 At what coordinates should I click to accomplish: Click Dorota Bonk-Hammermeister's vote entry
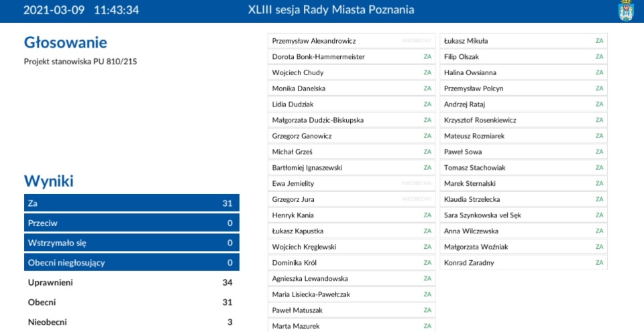pyautogui.click(x=352, y=57)
